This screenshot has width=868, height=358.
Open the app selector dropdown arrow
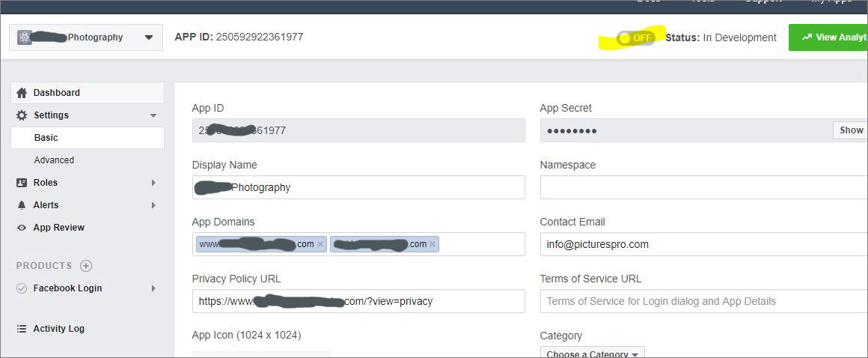click(148, 37)
